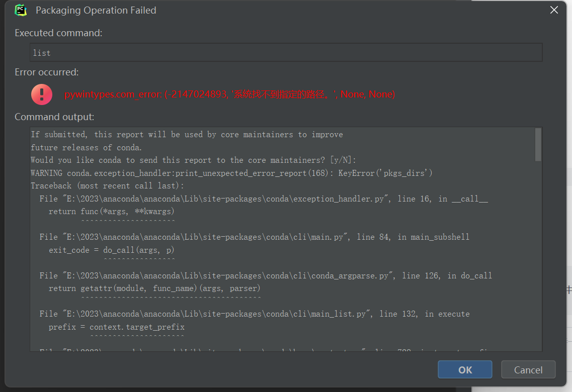The height and width of the screenshot is (392, 572).
Task: Click the command output scrollbar thumb
Action: point(538,145)
